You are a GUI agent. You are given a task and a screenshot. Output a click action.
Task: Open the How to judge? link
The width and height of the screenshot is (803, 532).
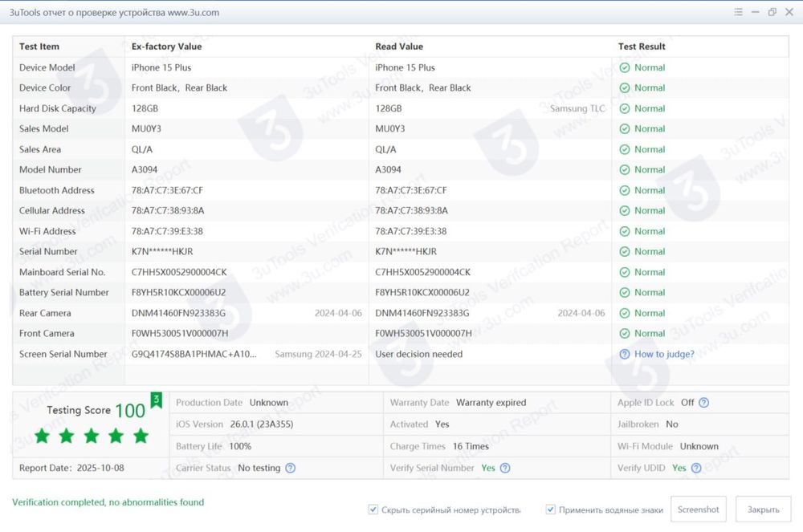tap(664, 354)
